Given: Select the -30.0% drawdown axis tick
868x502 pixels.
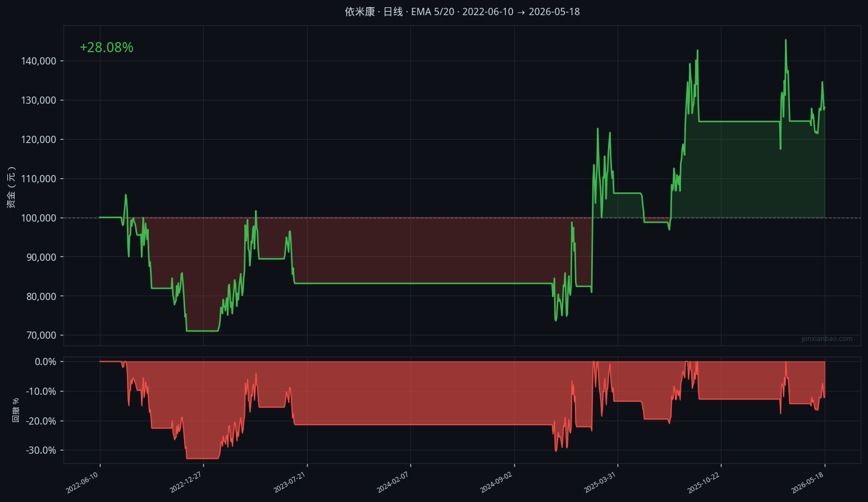Looking at the screenshot, I should [41, 450].
